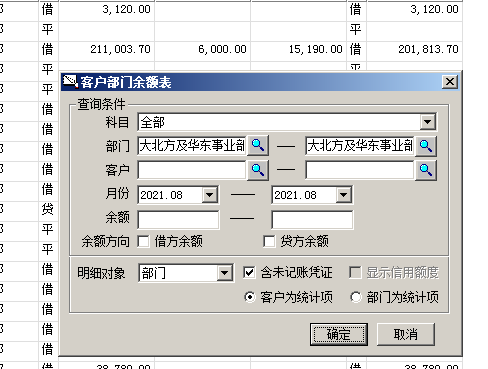Image resolution: width=488 pixels, height=369 pixels.
Task: Select 部门为统计项 radio button
Action: click(356, 297)
